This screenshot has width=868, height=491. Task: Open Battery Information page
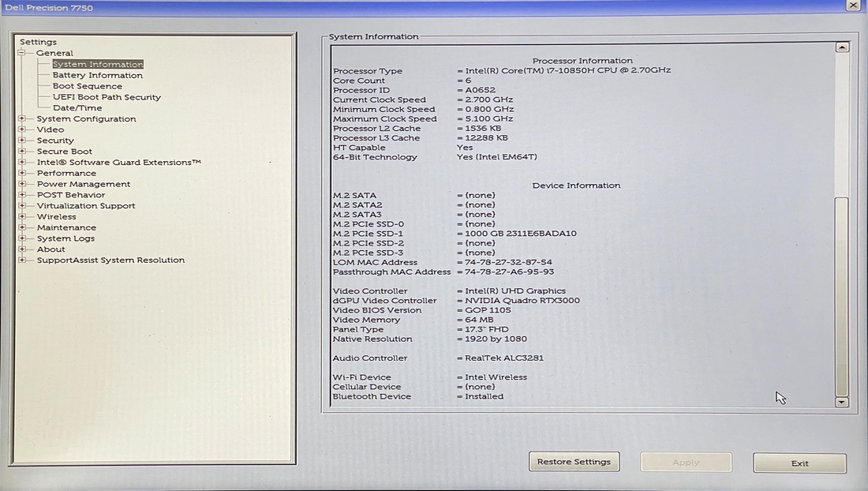point(98,76)
